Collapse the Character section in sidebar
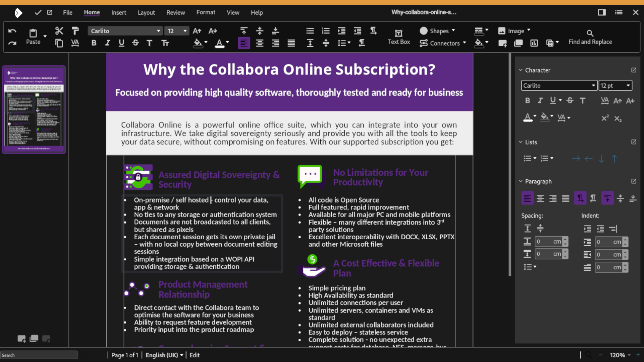The width and height of the screenshot is (644, 362). (x=521, y=70)
